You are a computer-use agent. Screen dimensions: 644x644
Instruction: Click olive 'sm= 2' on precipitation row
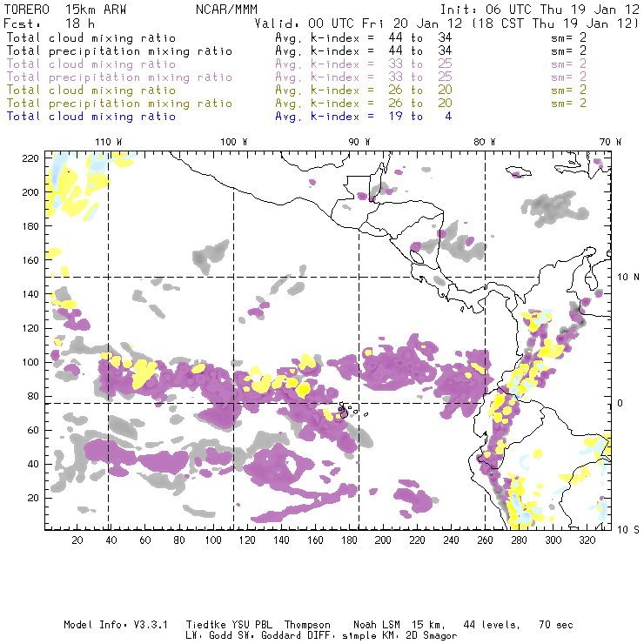(x=569, y=103)
